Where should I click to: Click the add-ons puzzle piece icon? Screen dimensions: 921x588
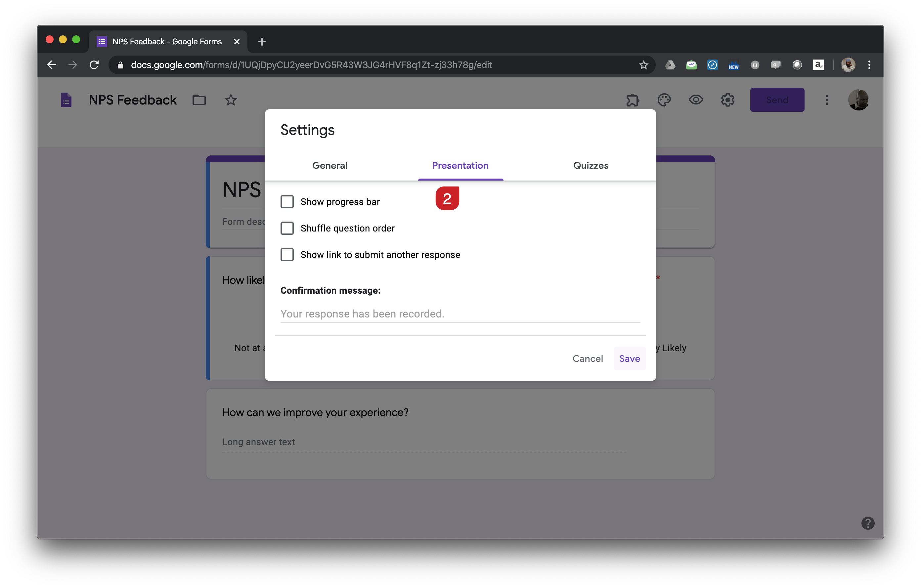(x=633, y=100)
